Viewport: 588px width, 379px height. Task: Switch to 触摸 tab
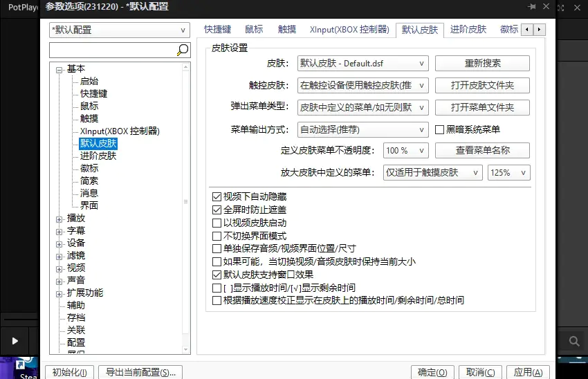(287, 29)
